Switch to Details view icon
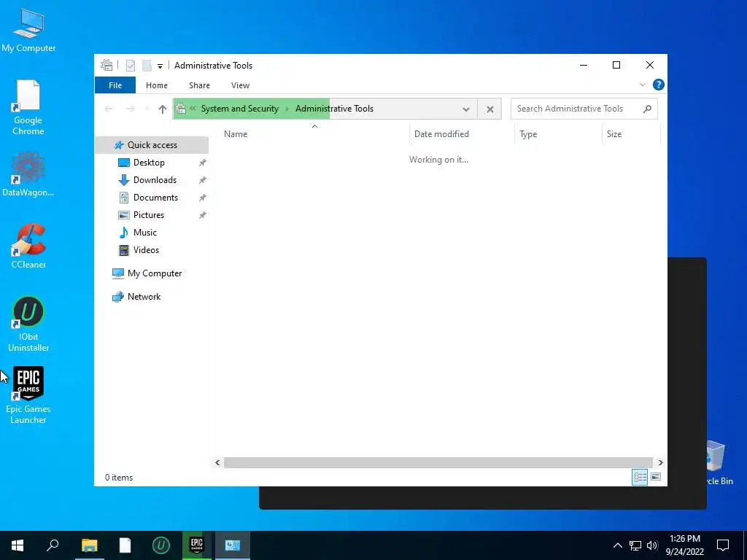This screenshot has height=560, width=747. (640, 477)
